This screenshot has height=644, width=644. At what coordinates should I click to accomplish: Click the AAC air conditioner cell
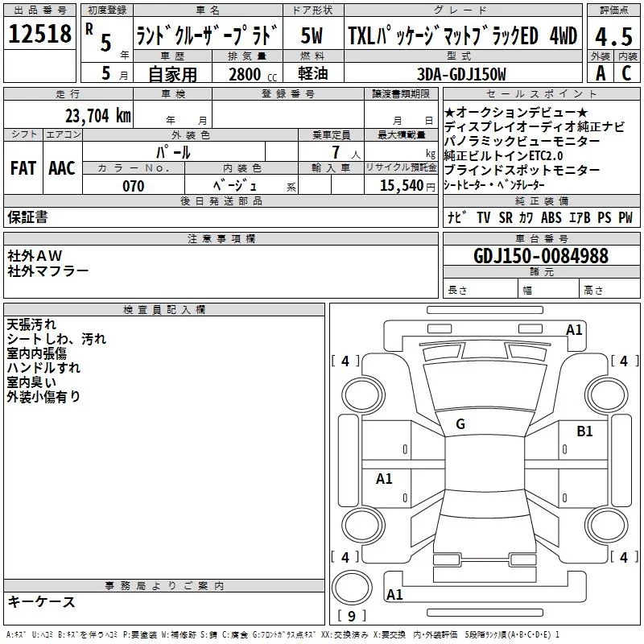(x=62, y=168)
